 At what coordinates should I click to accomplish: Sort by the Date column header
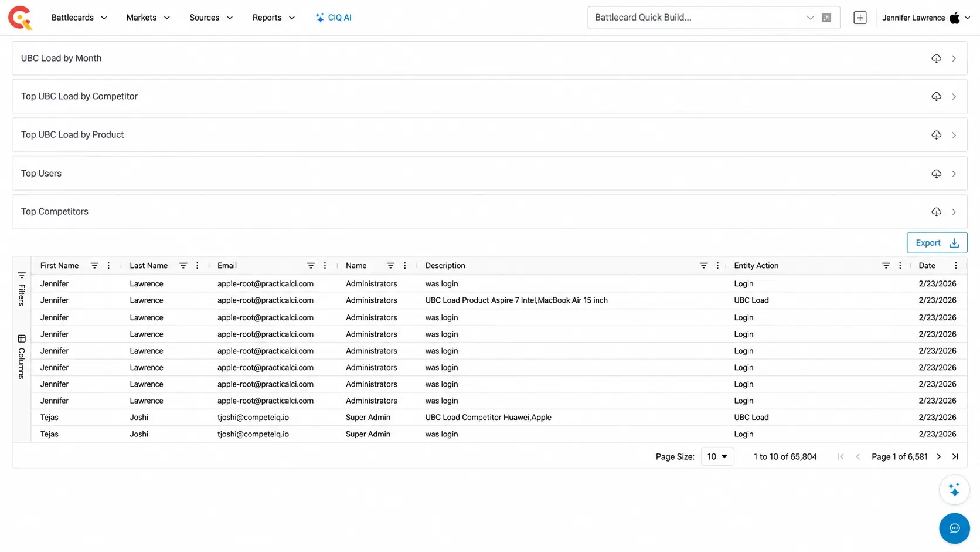coord(927,266)
